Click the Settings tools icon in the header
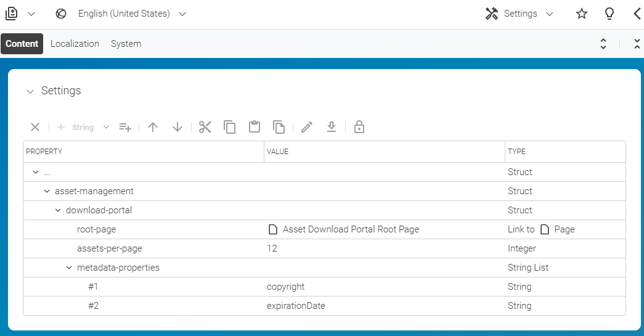This screenshot has width=644, height=336. (x=492, y=14)
